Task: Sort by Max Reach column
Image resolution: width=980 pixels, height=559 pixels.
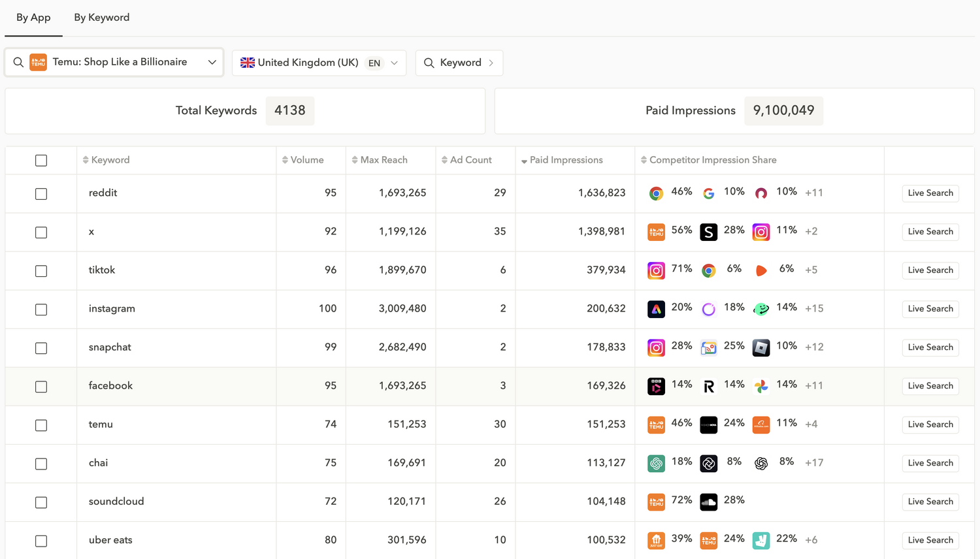Action: tap(379, 160)
